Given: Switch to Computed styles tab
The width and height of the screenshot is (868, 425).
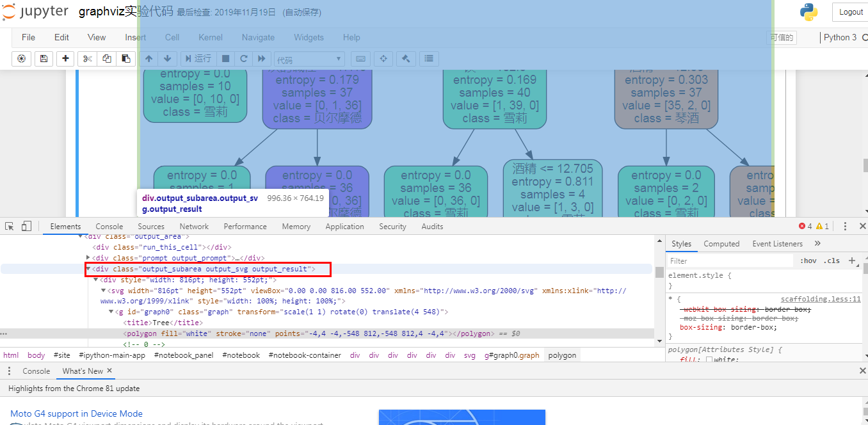Looking at the screenshot, I should coord(721,243).
